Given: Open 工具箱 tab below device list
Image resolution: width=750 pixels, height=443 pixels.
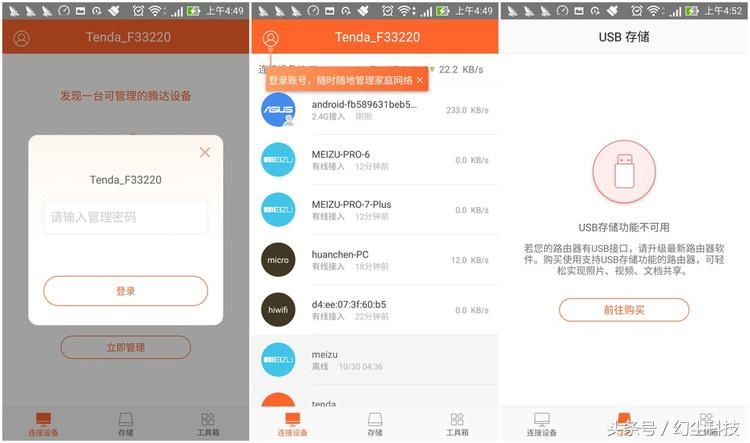Looking at the screenshot, I should 457,424.
